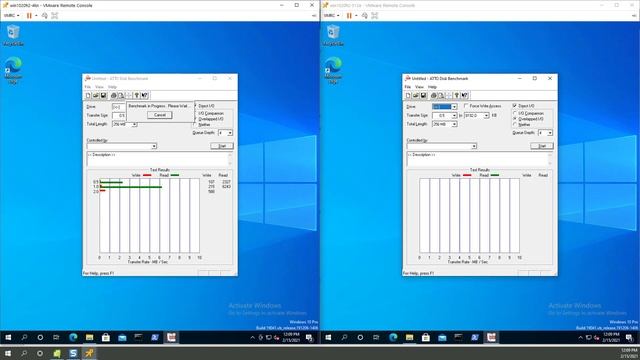640x360 pixels.
Task: Click host Windows Start button at bottom
Action: pos(8,353)
